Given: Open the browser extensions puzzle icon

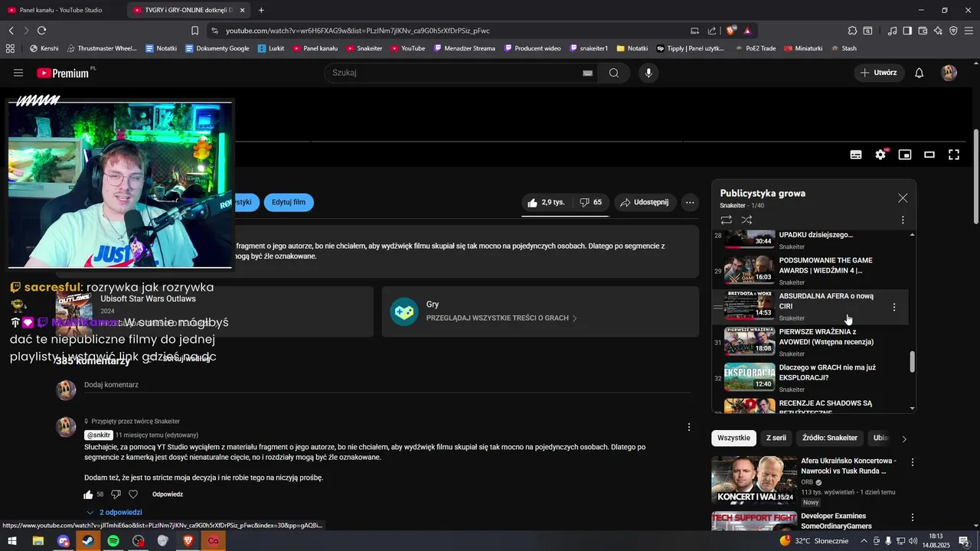Looking at the screenshot, I should (852, 31).
